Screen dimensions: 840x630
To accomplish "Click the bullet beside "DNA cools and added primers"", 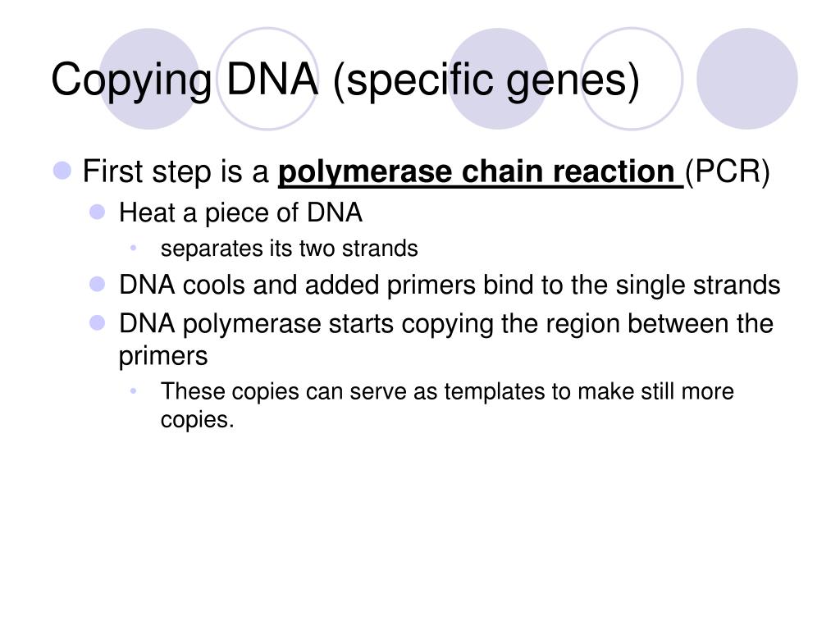I will click(x=98, y=284).
